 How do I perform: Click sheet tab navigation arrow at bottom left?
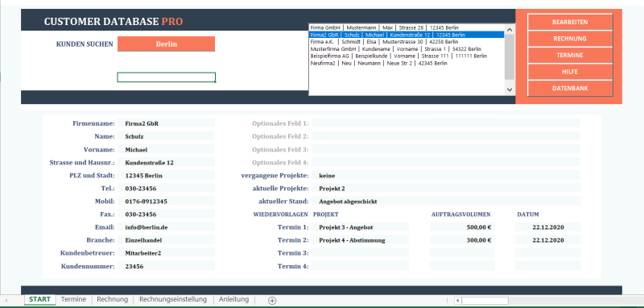tap(6, 300)
